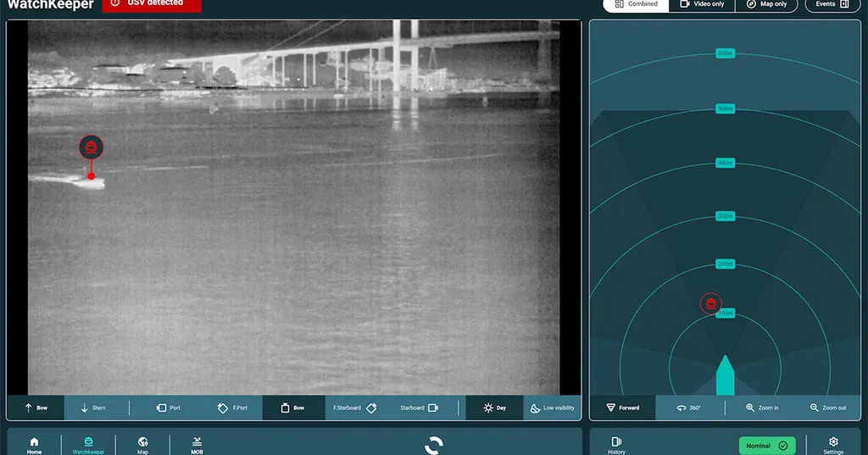Switch to the F.Starboard camera
Viewport: 868px width, 455px height.
pyautogui.click(x=355, y=408)
